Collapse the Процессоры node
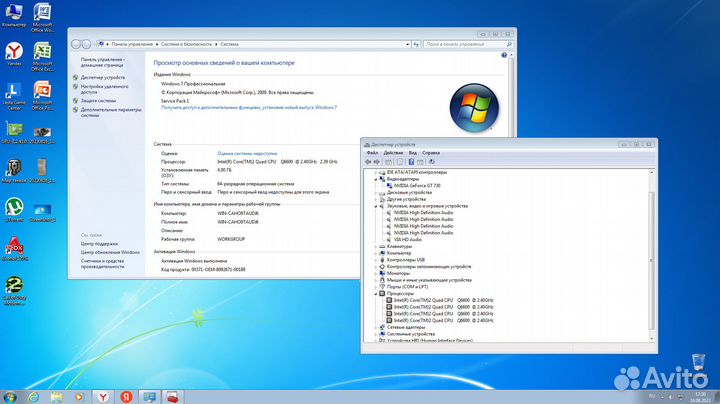The width and height of the screenshot is (720, 404). coord(376,293)
